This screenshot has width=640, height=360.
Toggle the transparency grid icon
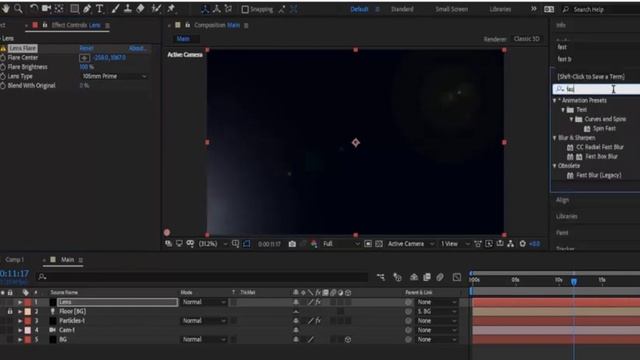click(379, 244)
